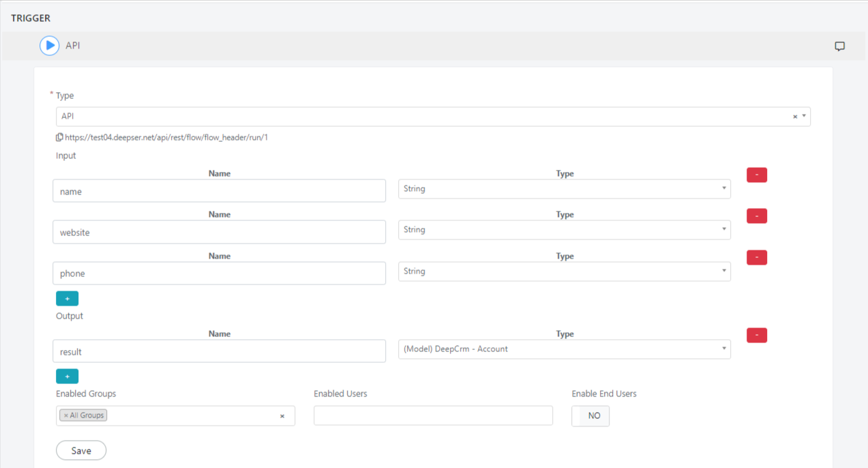Add a new input row with the plus button
Viewport: 868px width, 468px height.
point(67,299)
